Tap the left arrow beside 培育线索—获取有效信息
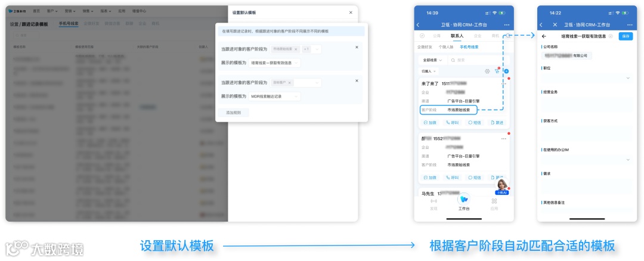Screen dimensions: 644x261 [544, 36]
